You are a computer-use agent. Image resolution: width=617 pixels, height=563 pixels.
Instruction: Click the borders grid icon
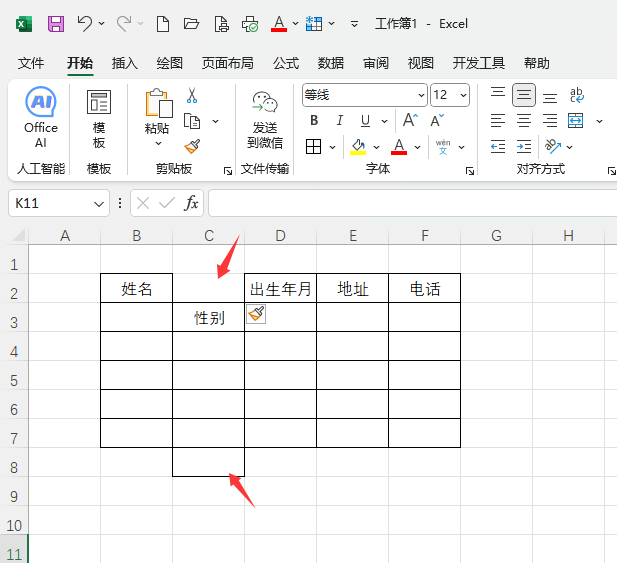coord(314,147)
